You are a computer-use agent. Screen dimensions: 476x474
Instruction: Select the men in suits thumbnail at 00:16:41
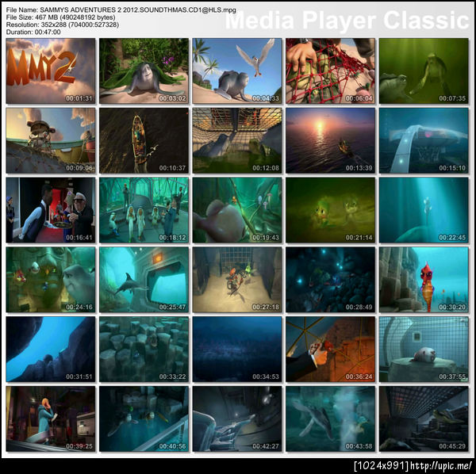[x=51, y=210]
